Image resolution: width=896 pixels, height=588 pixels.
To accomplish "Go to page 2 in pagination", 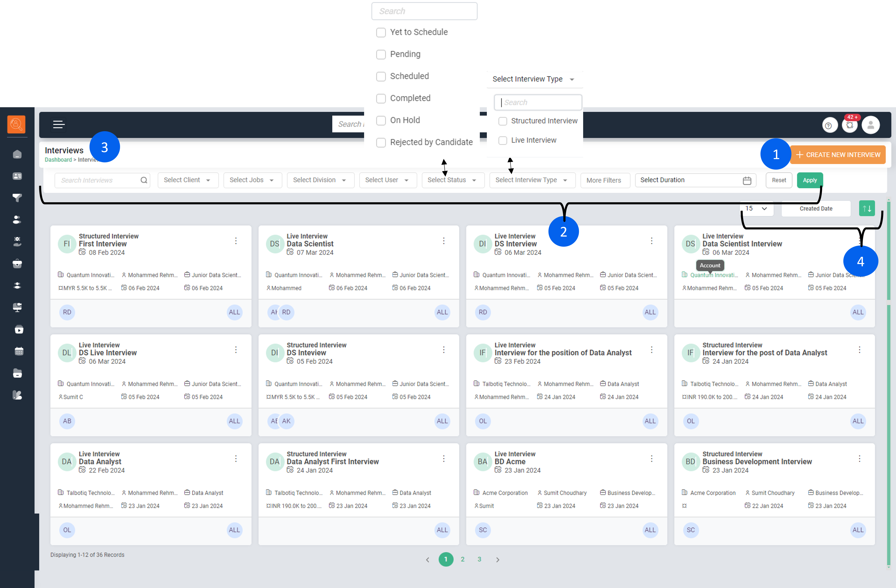I will tap(463, 559).
